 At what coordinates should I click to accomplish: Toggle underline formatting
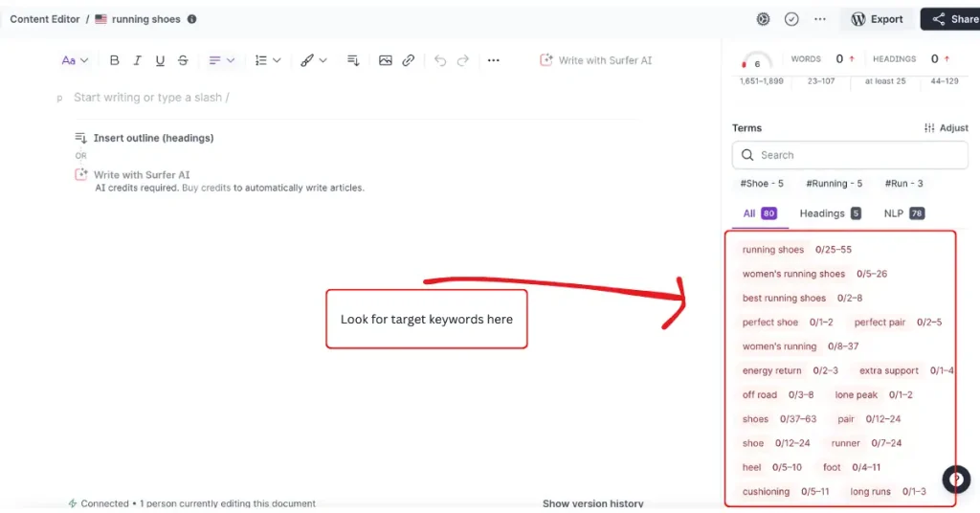(160, 60)
